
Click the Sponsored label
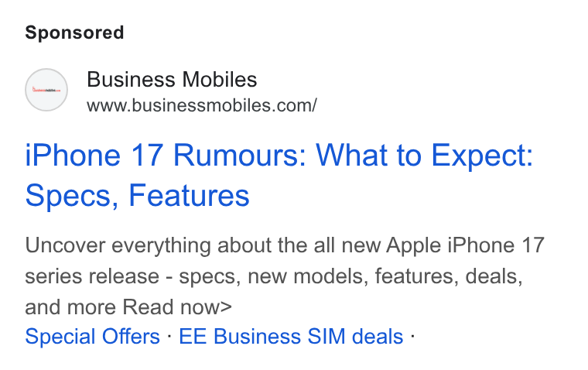[x=74, y=33]
